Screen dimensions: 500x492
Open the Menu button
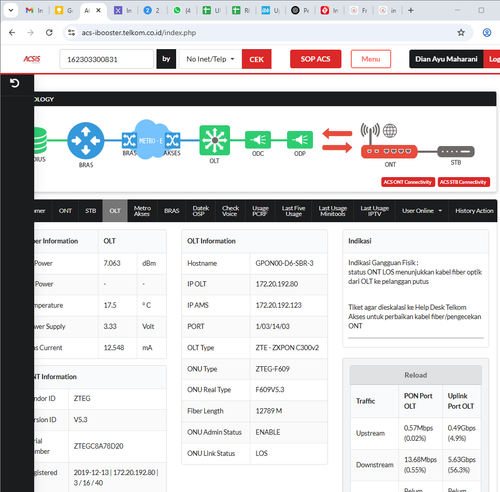[371, 59]
